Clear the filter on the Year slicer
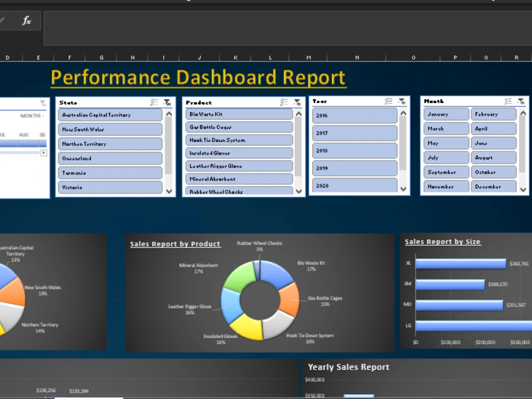 click(402, 101)
